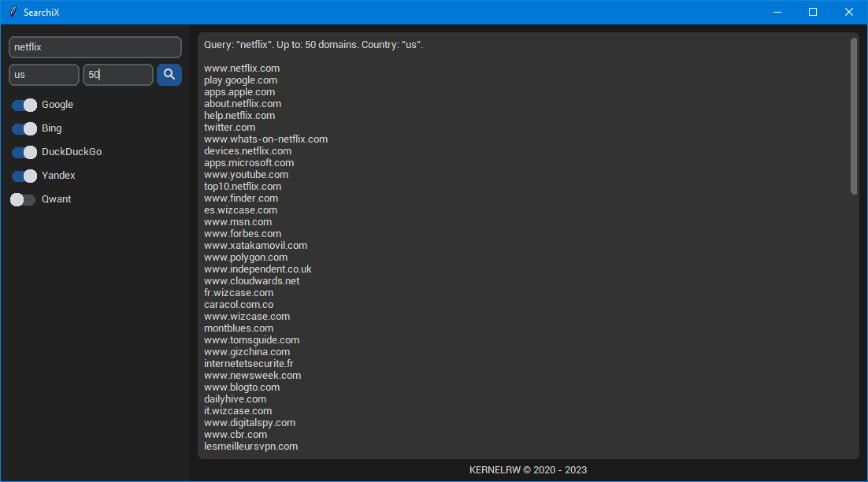868x482 pixels.
Task: Click devices.netflix.com result
Action: pyautogui.click(x=247, y=151)
